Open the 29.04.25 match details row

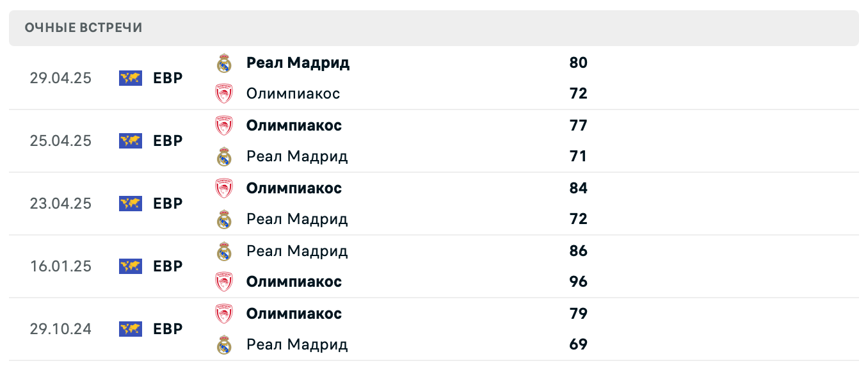(434, 78)
